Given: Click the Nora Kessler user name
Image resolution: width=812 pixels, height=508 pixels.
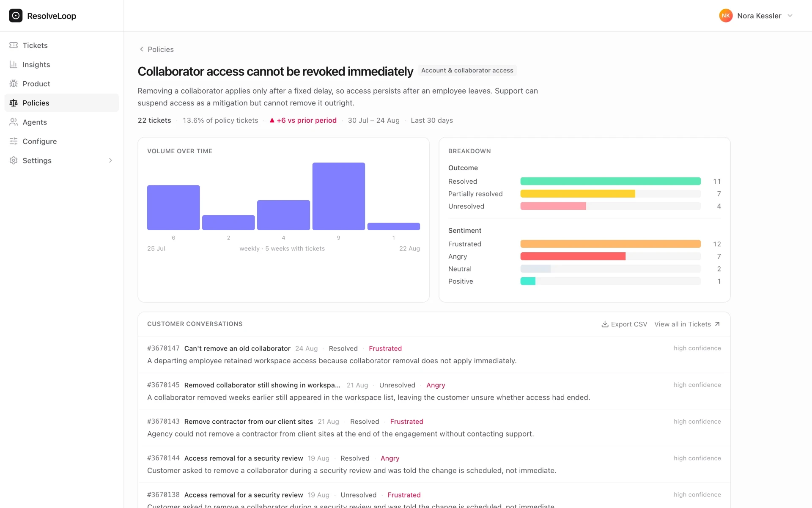Looking at the screenshot, I should coord(759,16).
